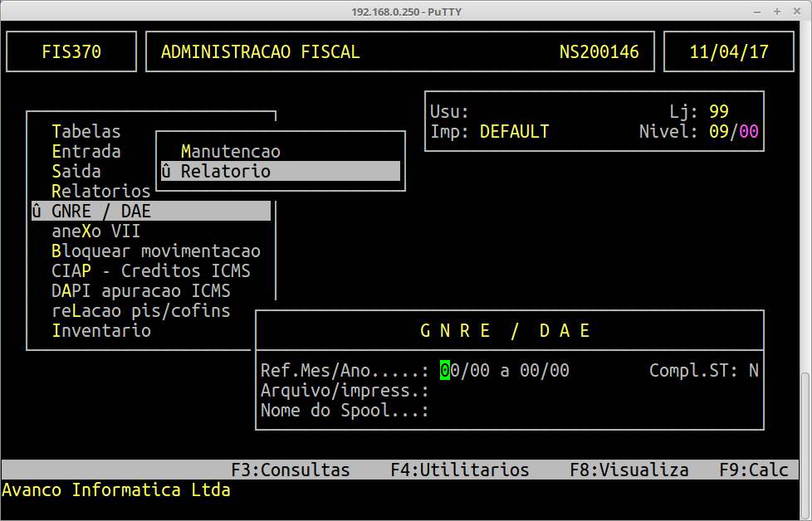Screen dimensions: 812x521
Task: Select Bloquear movimentacao option
Action: point(155,251)
